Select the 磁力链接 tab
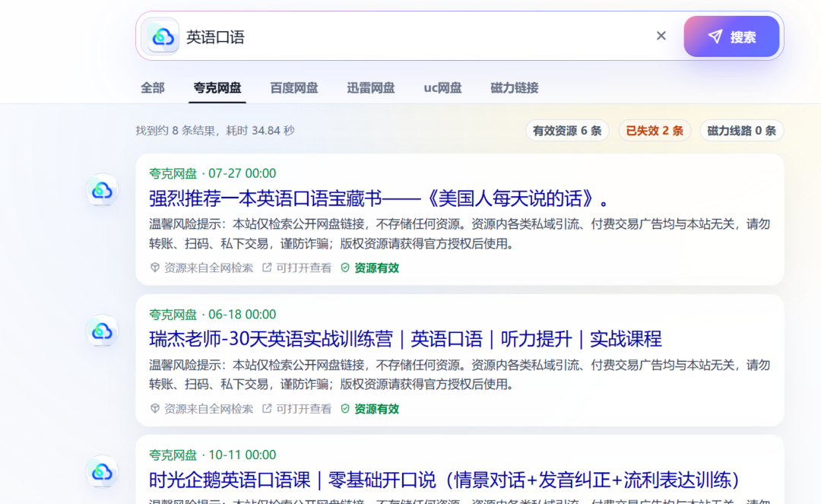This screenshot has height=504, width=821. click(514, 88)
